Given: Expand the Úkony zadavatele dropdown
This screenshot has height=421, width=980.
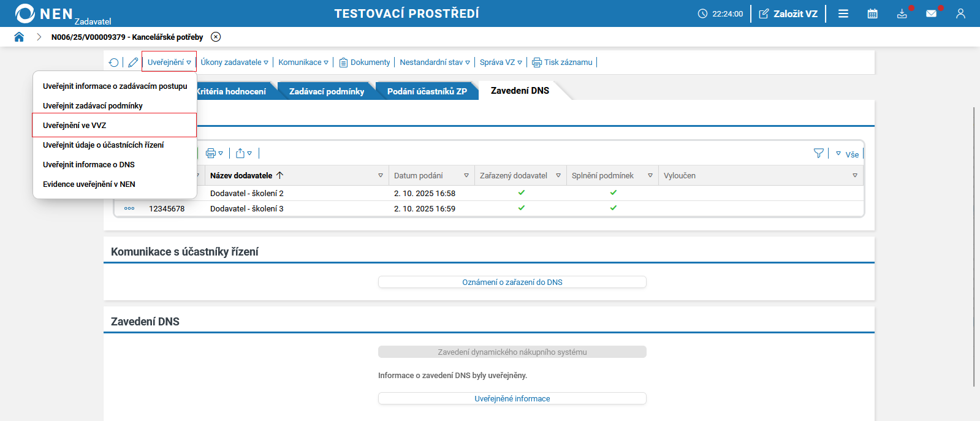Looking at the screenshot, I should pos(234,63).
